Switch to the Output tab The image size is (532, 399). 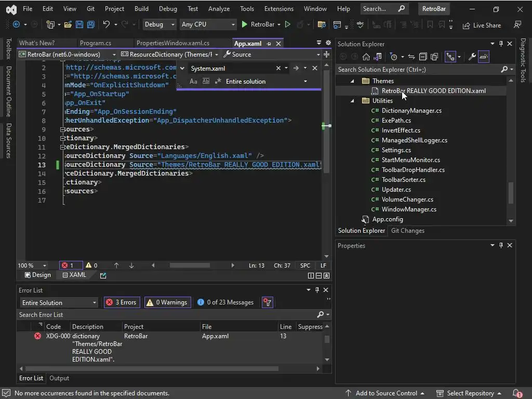point(59,378)
